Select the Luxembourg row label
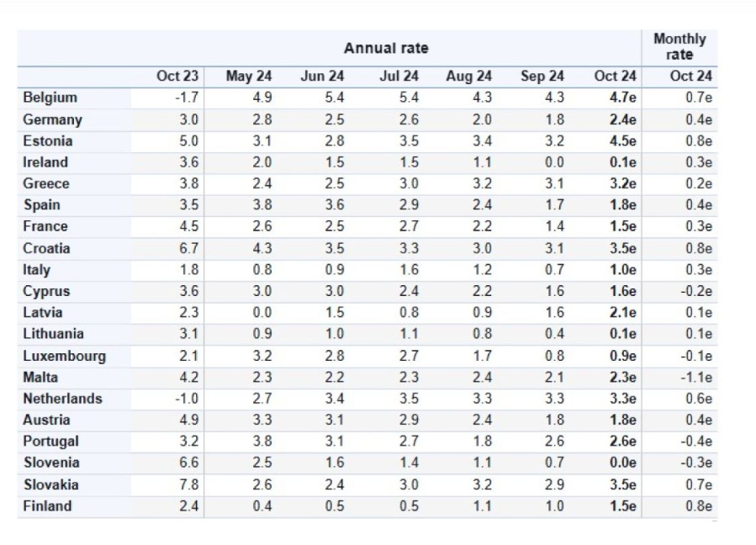The height and width of the screenshot is (545, 756). [64, 356]
